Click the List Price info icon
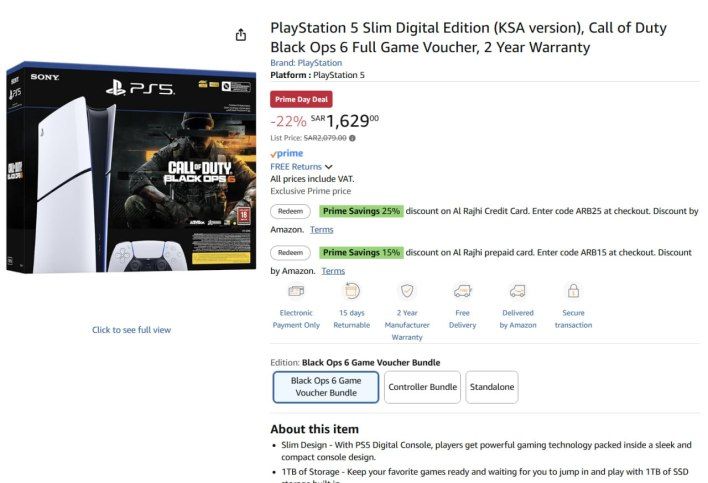This screenshot has height=483, width=708. (x=352, y=138)
